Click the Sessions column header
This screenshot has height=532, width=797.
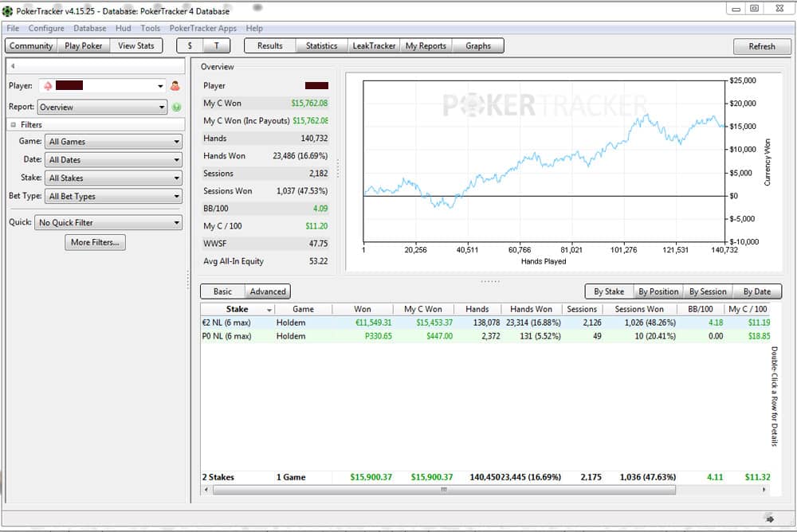point(582,309)
